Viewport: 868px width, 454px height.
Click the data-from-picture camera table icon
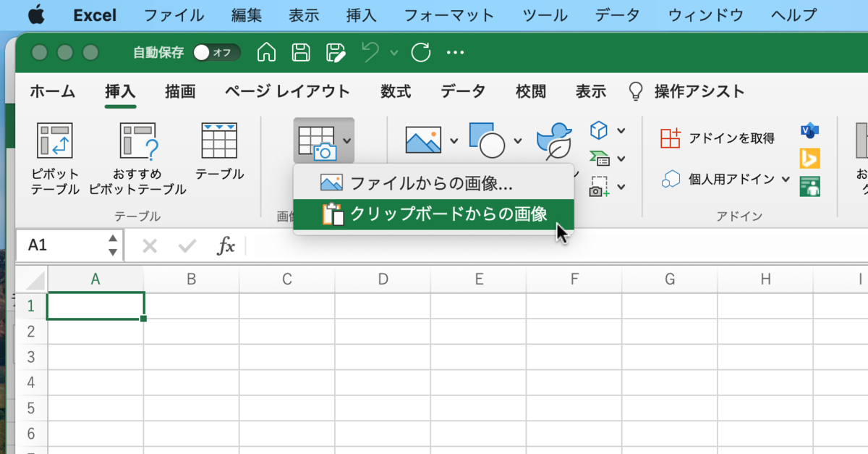317,140
